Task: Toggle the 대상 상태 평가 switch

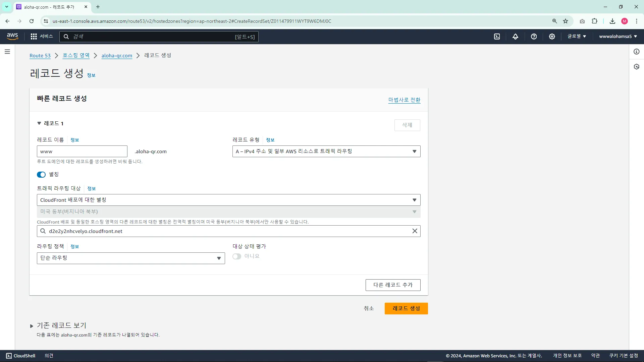Action: (x=237, y=256)
